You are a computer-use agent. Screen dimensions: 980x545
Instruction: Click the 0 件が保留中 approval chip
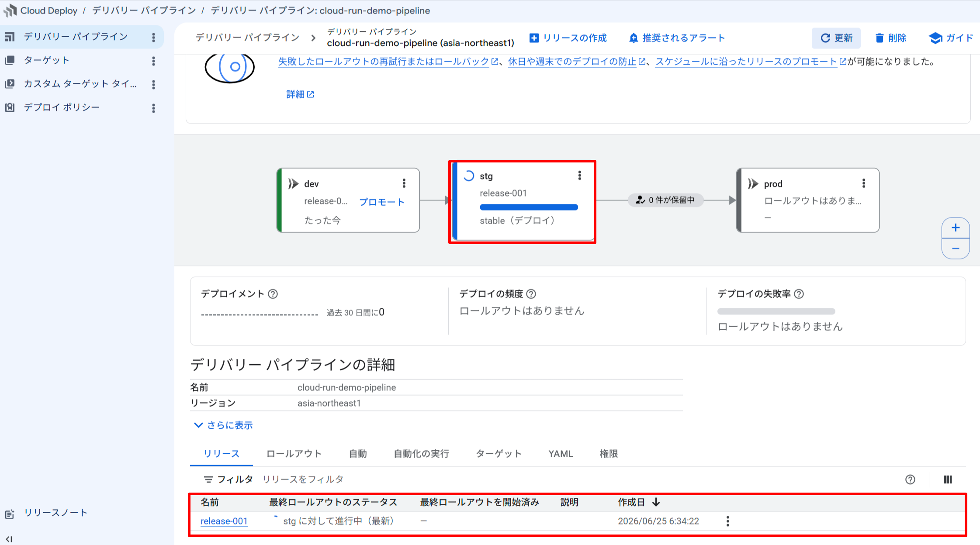666,200
